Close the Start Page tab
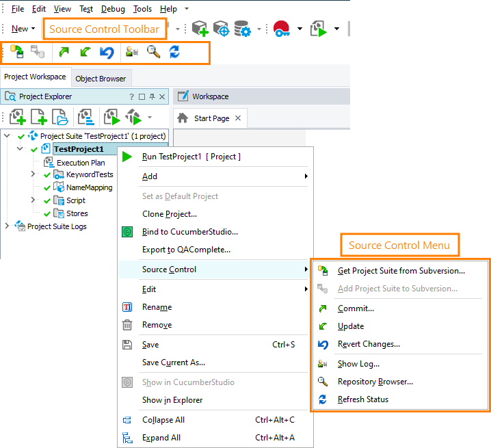 pyautogui.click(x=238, y=118)
